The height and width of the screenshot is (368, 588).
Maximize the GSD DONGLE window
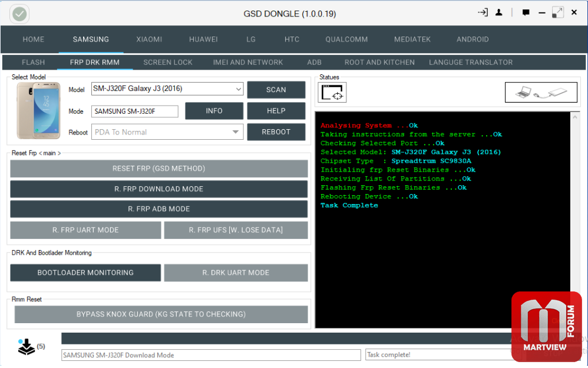[x=557, y=12]
